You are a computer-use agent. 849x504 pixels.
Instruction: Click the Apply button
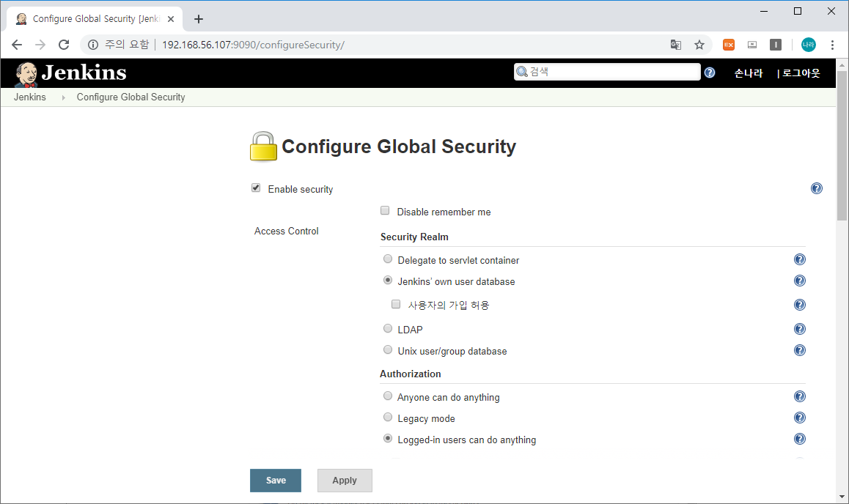pos(345,481)
